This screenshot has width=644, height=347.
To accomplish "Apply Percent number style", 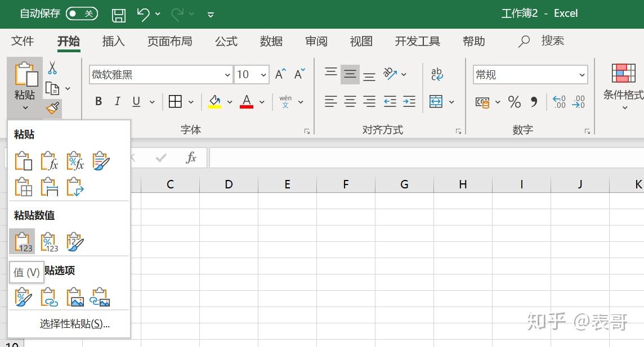I will click(x=514, y=102).
